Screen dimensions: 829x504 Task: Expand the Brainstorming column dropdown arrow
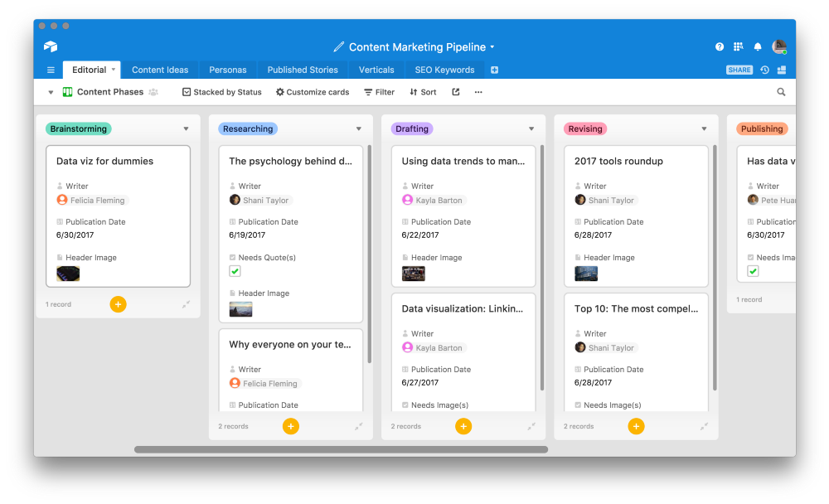click(x=186, y=129)
